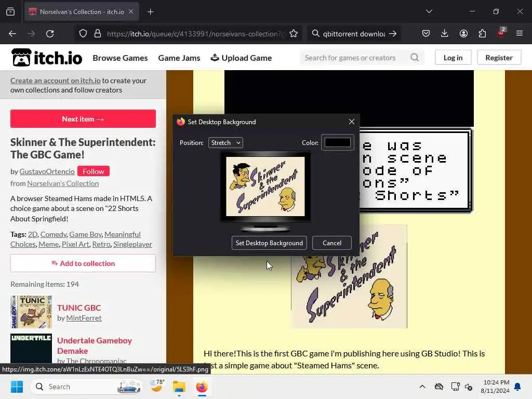Open File Explorer from taskbar
532x399 pixels.
(x=179, y=387)
